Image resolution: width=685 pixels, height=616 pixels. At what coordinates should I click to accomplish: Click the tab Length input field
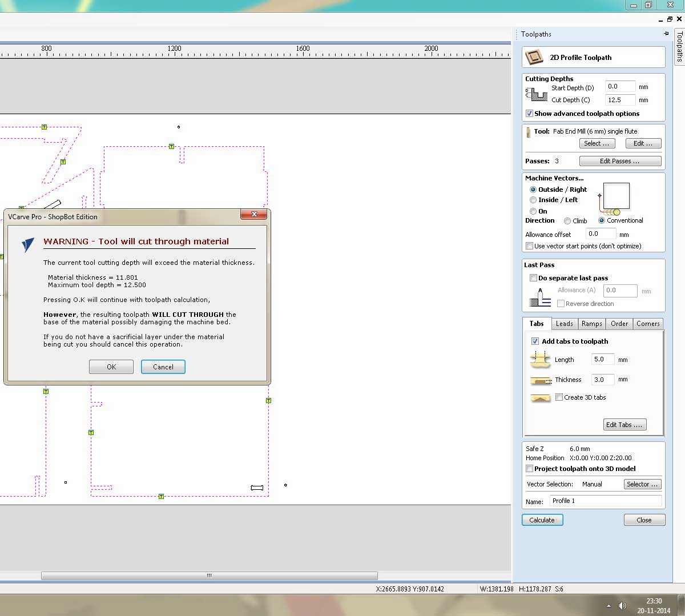pos(603,360)
